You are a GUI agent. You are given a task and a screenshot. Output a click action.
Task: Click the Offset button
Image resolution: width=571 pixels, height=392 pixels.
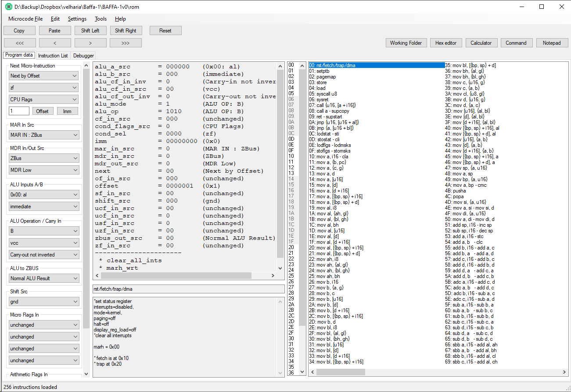tap(43, 111)
